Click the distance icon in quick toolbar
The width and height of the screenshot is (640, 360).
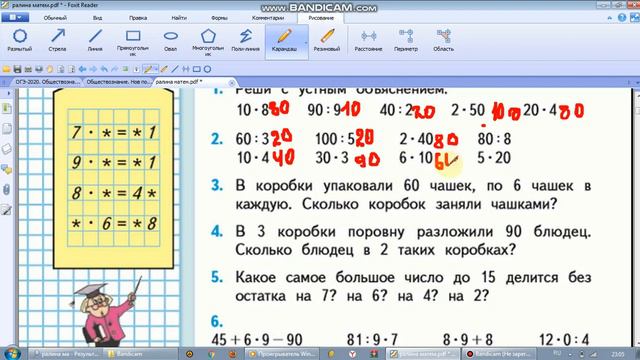coord(186,69)
